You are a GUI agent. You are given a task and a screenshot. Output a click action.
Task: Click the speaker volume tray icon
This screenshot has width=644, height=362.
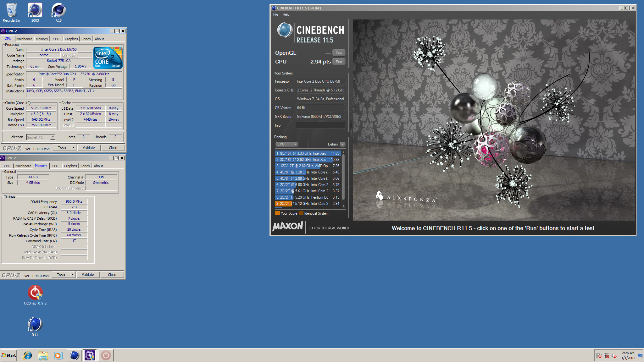point(614,356)
